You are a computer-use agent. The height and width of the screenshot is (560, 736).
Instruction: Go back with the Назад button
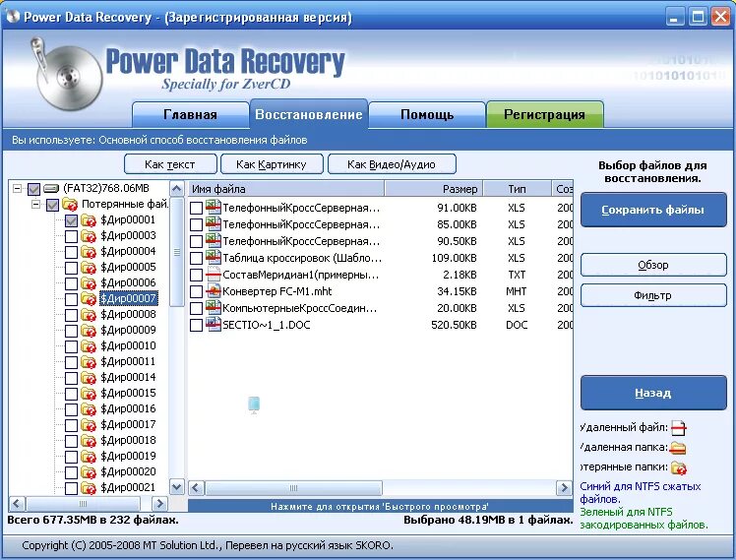click(653, 393)
